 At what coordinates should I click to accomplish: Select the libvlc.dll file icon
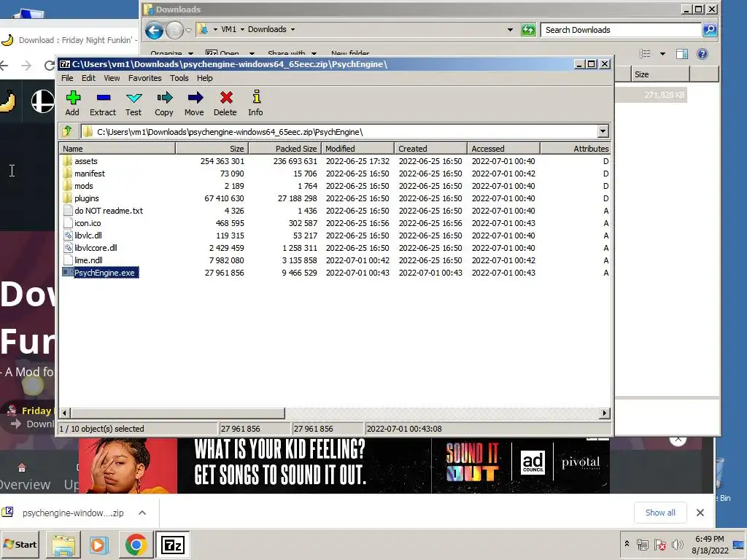click(x=67, y=236)
